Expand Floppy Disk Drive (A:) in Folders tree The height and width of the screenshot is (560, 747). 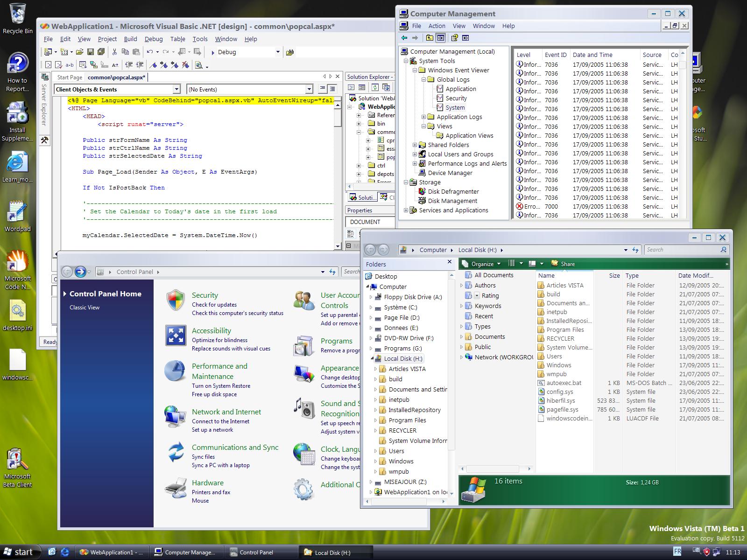click(x=371, y=297)
